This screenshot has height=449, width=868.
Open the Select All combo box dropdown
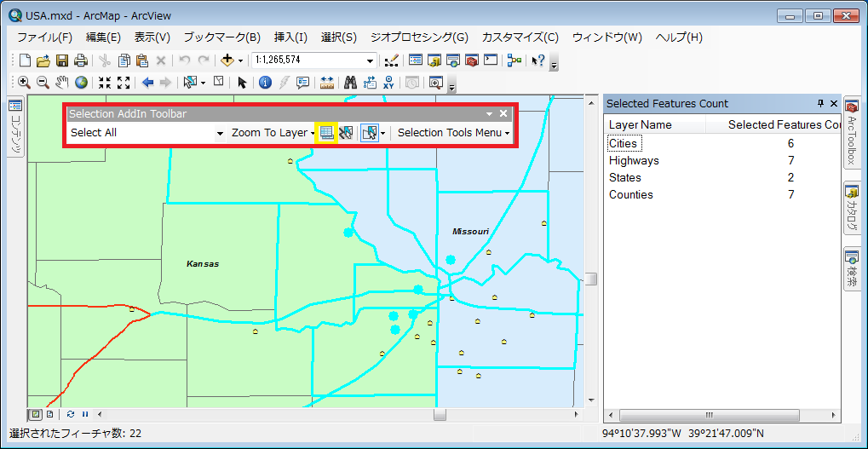(x=220, y=133)
